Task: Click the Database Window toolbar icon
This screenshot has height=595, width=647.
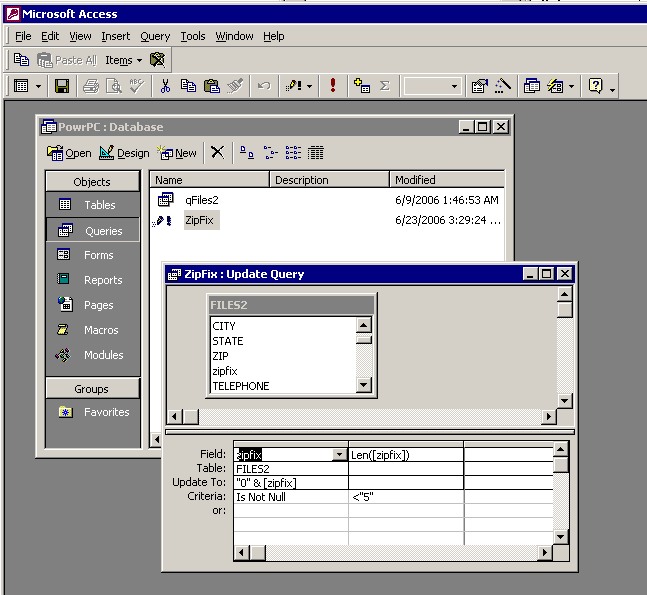Action: click(531, 86)
